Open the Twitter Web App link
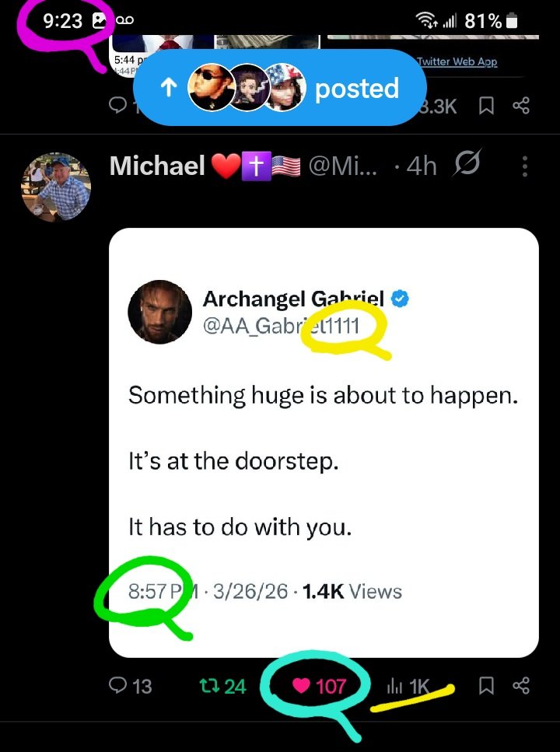This screenshot has height=752, width=560. [457, 61]
